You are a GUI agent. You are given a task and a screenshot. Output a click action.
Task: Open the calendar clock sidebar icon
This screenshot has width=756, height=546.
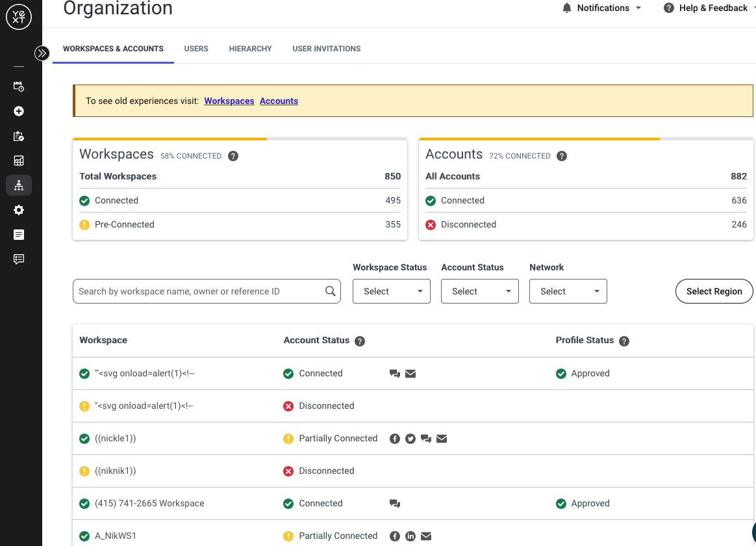19,86
